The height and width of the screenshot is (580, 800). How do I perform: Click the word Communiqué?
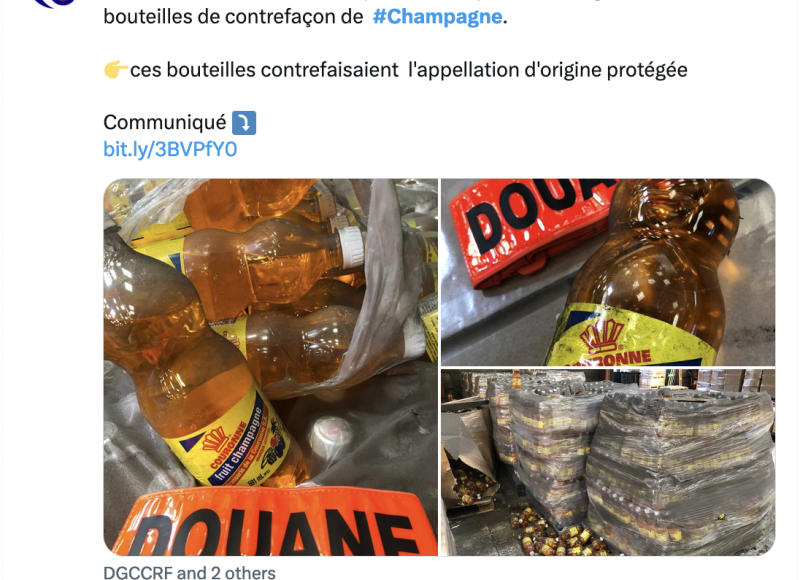[x=165, y=123]
